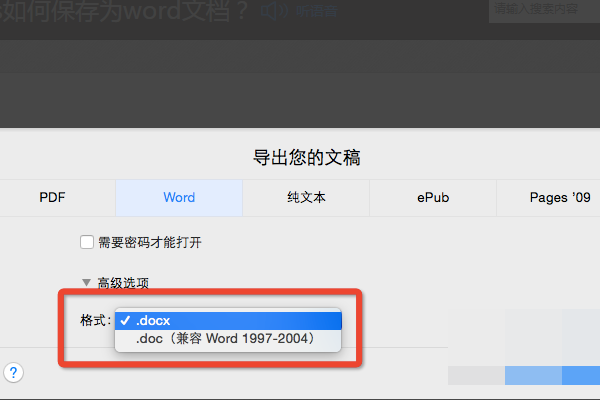Open help with question mark button
This screenshot has height=400, width=600.
(x=13, y=372)
